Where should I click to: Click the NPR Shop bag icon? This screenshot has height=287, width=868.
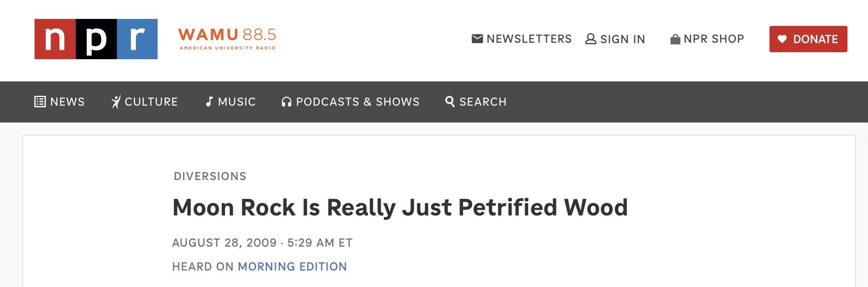point(675,39)
